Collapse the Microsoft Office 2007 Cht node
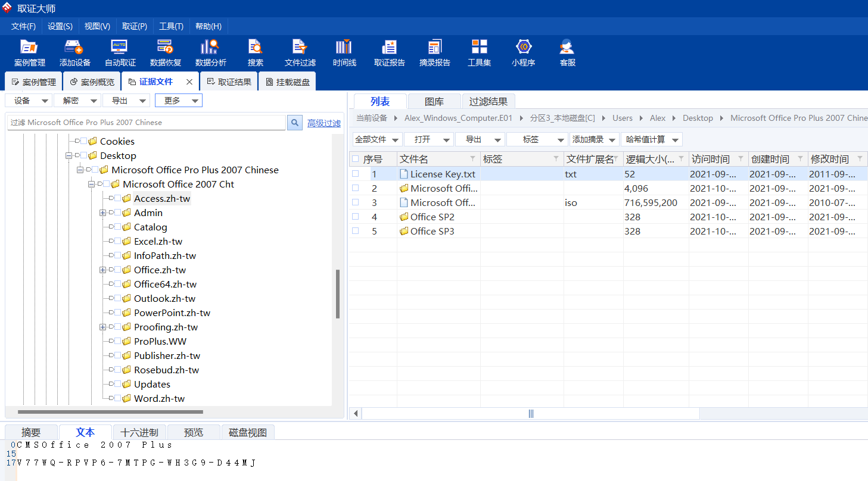 coord(92,184)
